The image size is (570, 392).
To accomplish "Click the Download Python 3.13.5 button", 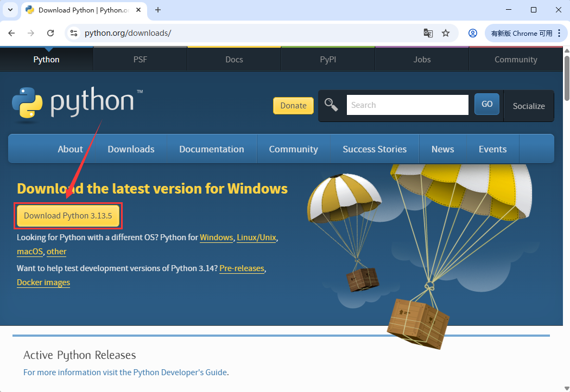I will [x=67, y=215].
